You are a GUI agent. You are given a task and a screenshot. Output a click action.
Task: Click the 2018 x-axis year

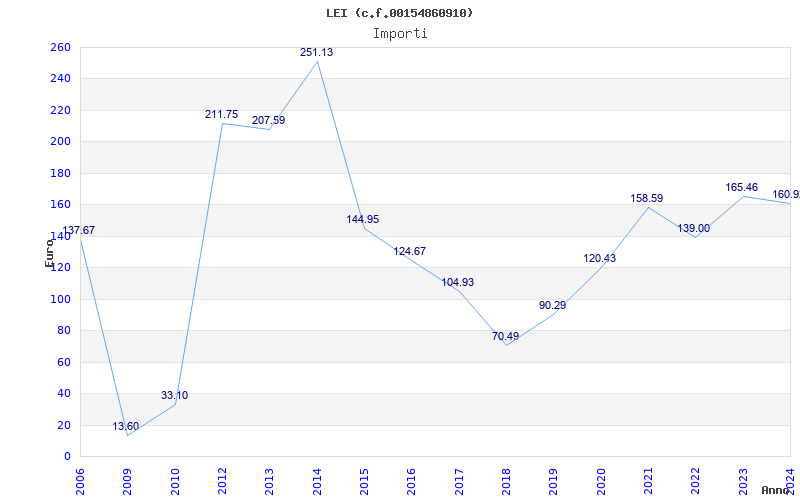coord(506,481)
